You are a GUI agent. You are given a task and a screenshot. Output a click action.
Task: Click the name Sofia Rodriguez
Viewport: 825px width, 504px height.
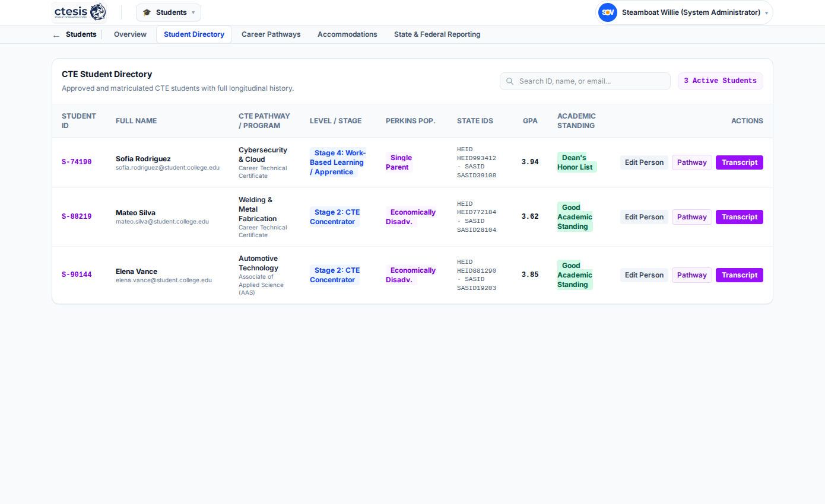(x=143, y=159)
